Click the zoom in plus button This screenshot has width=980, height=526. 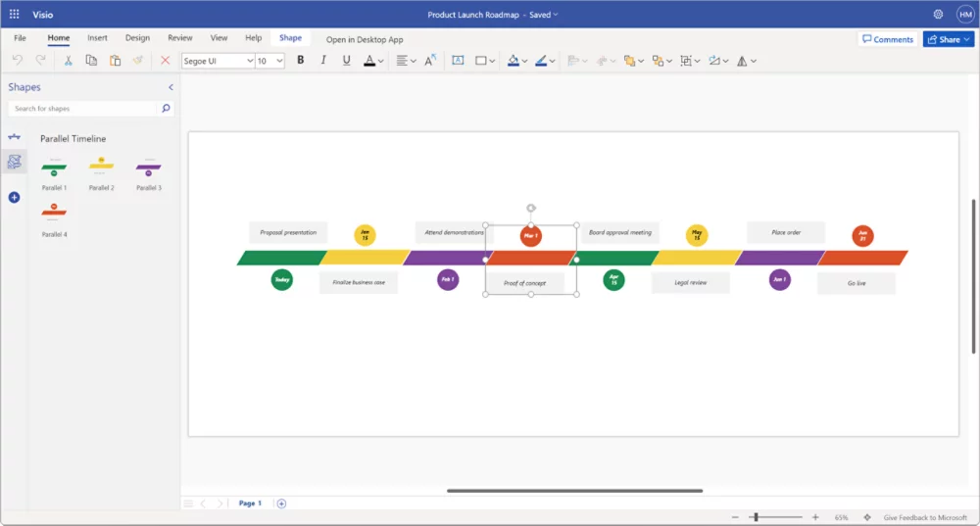tap(815, 517)
